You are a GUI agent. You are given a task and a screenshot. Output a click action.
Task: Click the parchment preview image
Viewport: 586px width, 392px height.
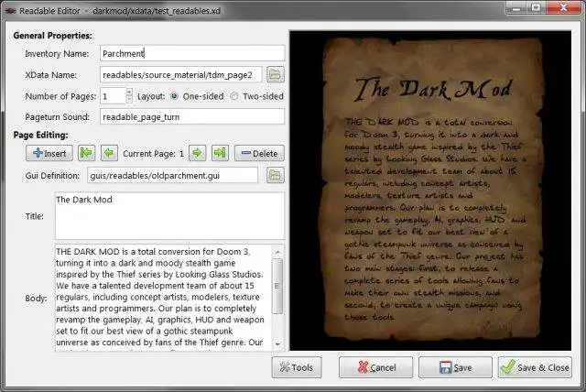click(432, 189)
